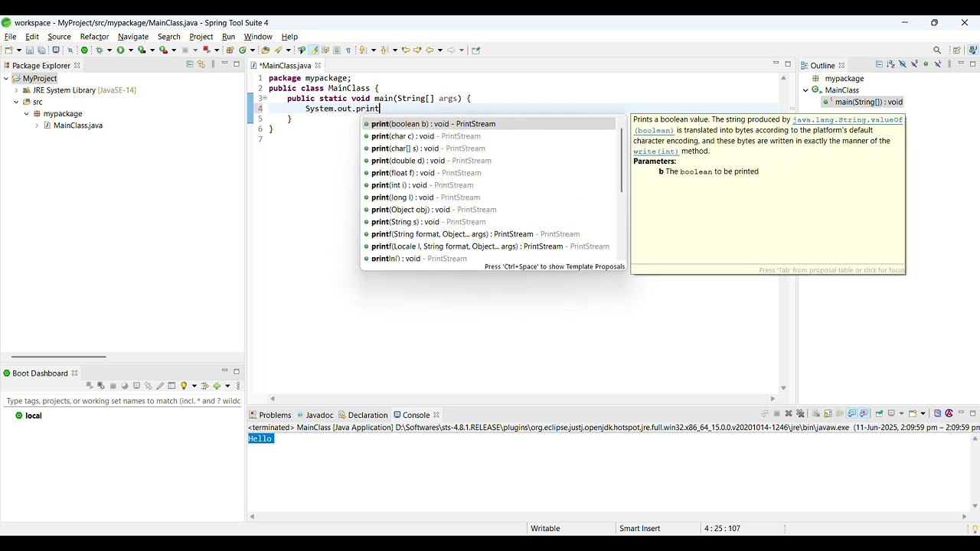Select print(int i) proposal
This screenshot has height=551, width=980.
[x=488, y=185]
